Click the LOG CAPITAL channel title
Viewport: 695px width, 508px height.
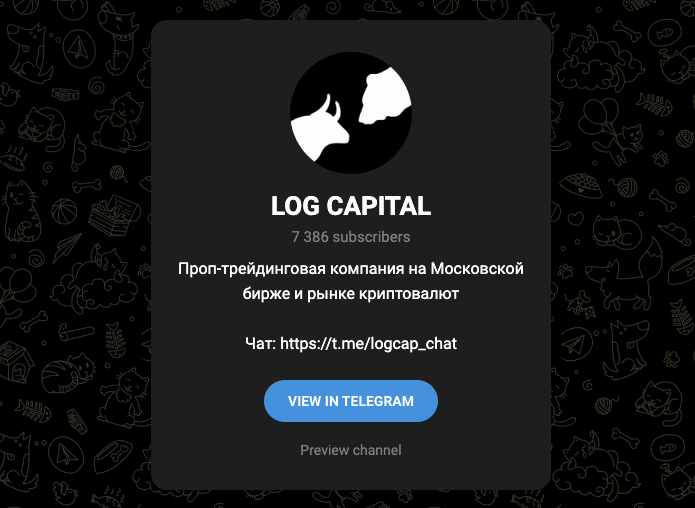coord(351,206)
